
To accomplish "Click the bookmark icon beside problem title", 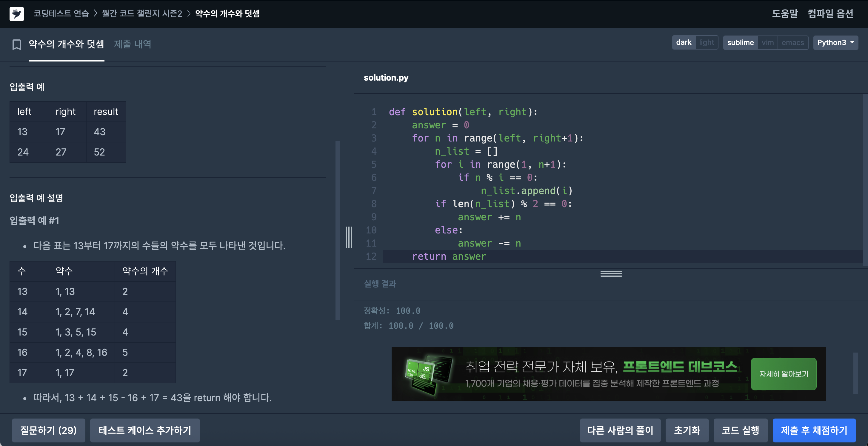I will click(x=16, y=44).
